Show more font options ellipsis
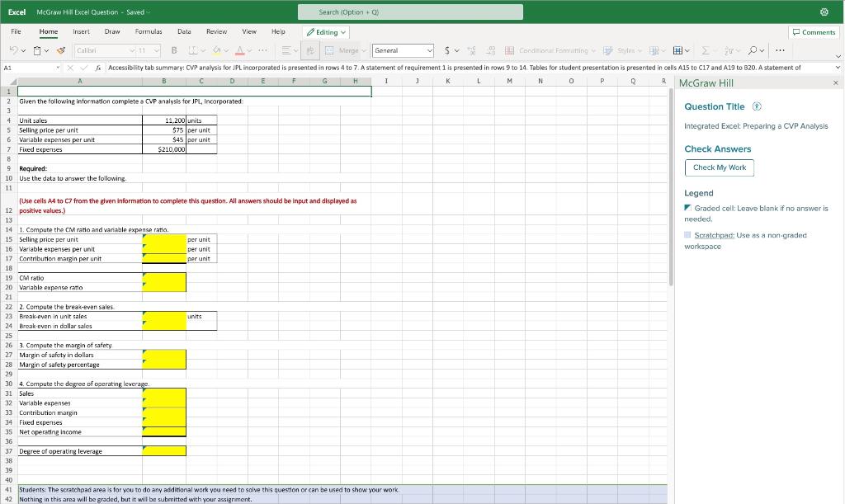The width and height of the screenshot is (845, 504). 262,50
